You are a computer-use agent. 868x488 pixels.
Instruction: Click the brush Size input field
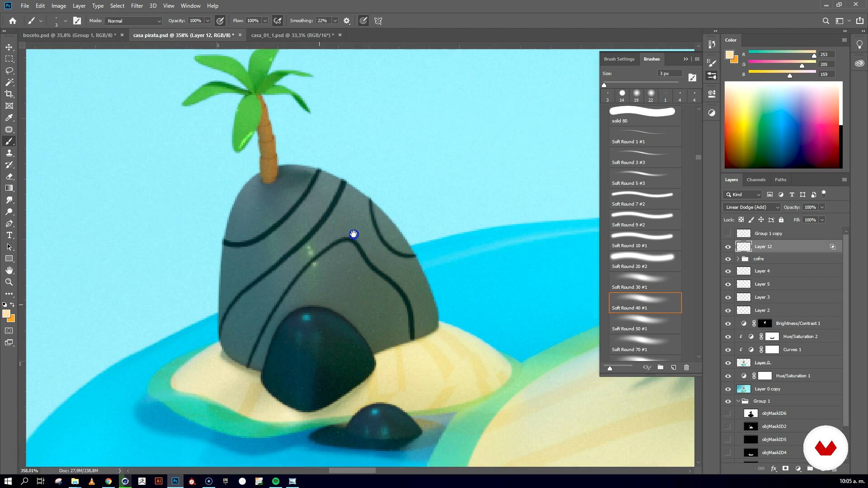[x=670, y=74]
